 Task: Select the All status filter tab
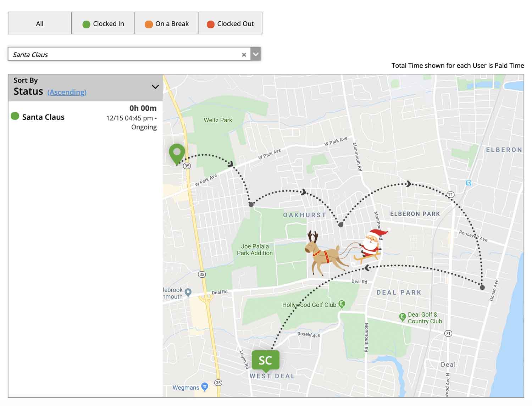[x=40, y=23]
